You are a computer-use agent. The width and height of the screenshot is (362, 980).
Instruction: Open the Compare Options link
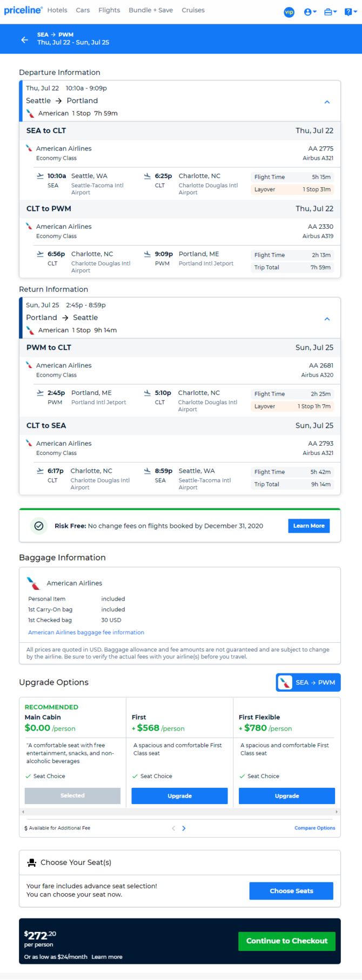pos(314,828)
